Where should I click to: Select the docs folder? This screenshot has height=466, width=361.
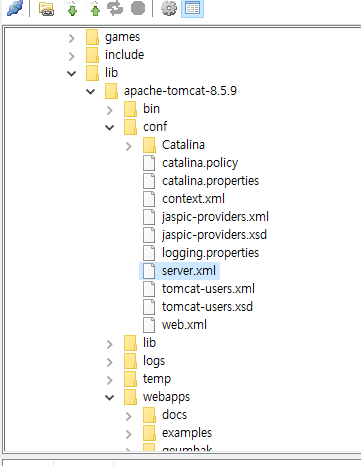pos(174,415)
